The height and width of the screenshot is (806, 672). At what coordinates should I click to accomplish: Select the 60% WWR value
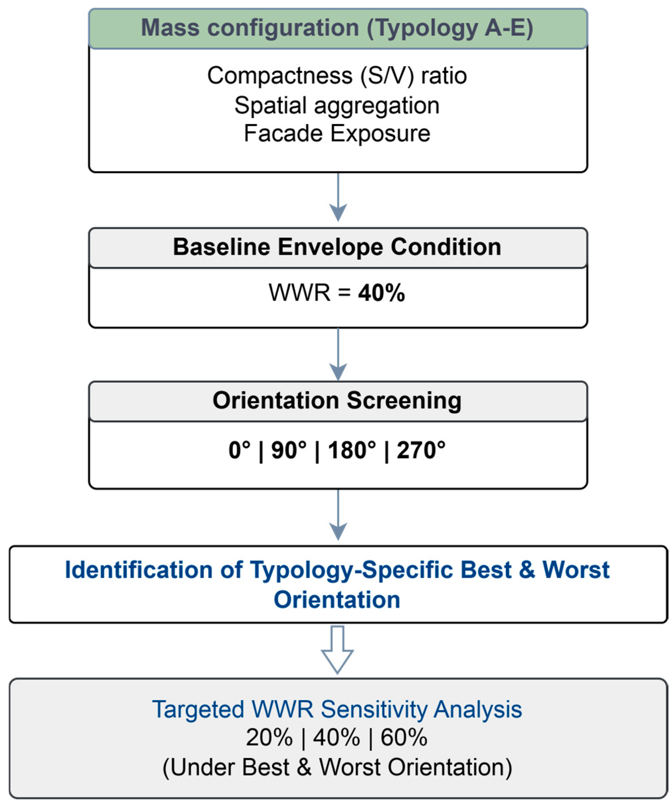pos(404,738)
